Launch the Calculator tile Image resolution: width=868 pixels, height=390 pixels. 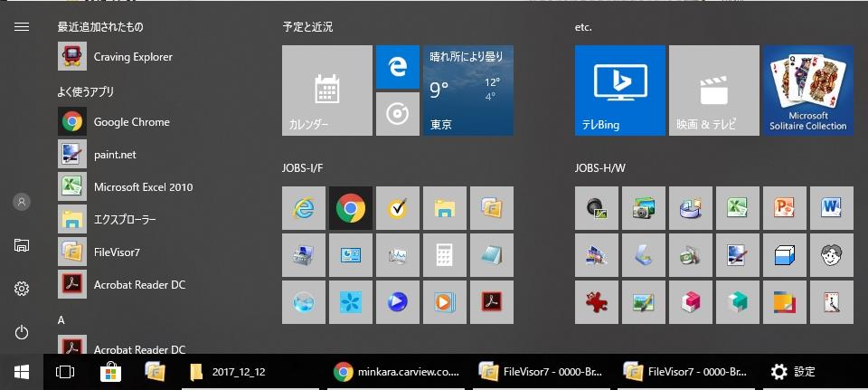coord(445,255)
